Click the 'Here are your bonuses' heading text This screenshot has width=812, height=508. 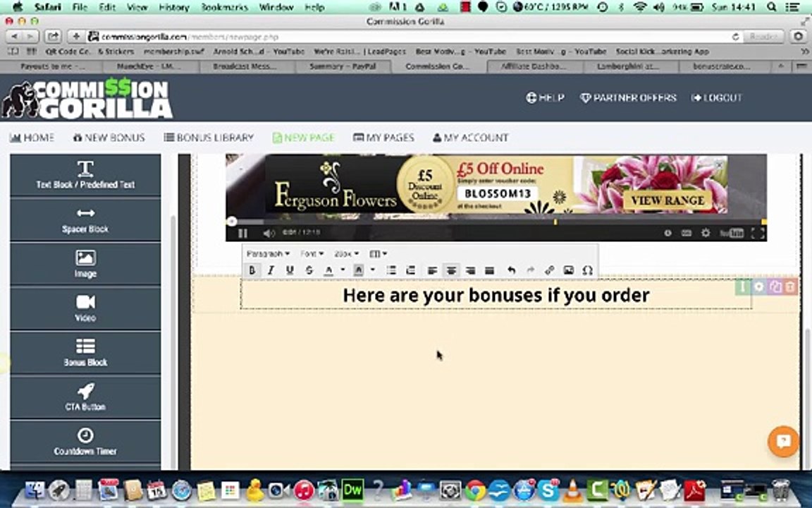pos(496,295)
